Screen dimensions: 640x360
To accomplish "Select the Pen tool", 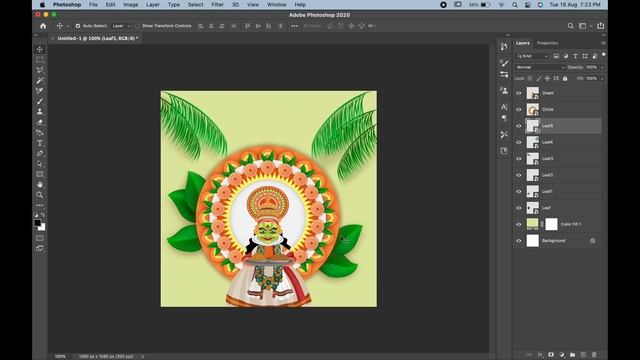I will click(40, 153).
